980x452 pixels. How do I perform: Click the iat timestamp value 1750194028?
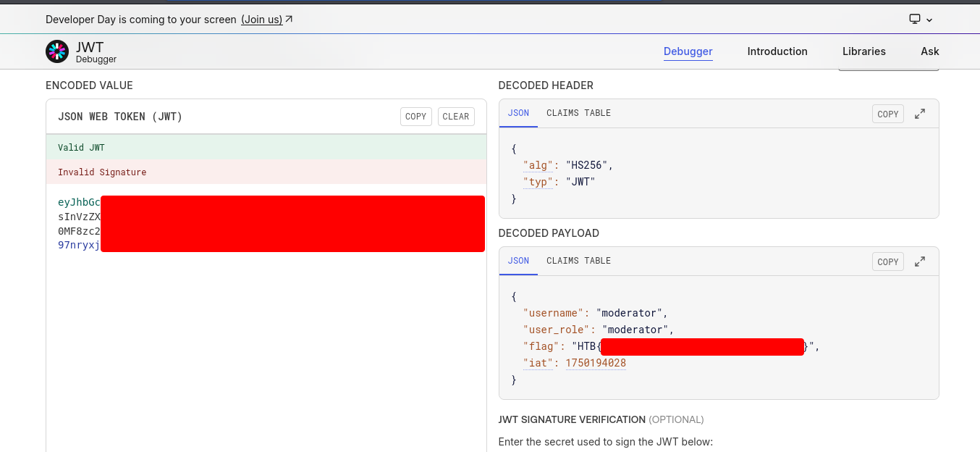596,363
